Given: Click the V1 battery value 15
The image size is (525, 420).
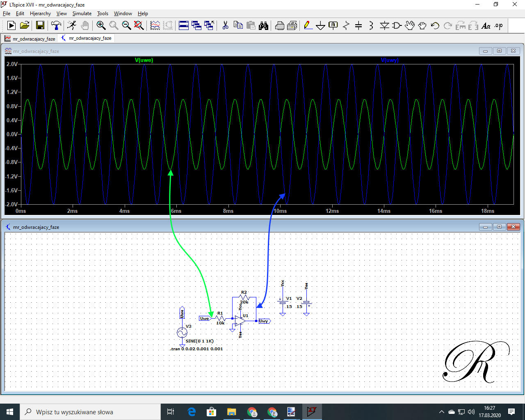Looking at the screenshot, I should [289, 306].
